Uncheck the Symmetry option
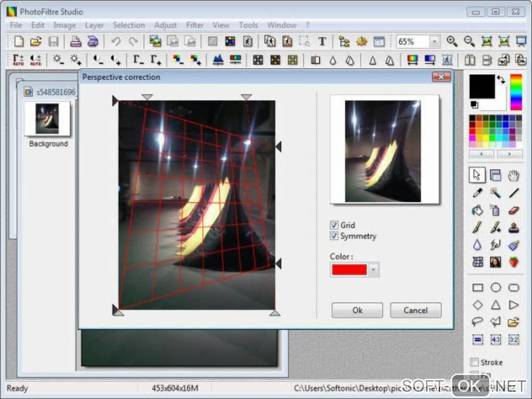 pos(334,236)
